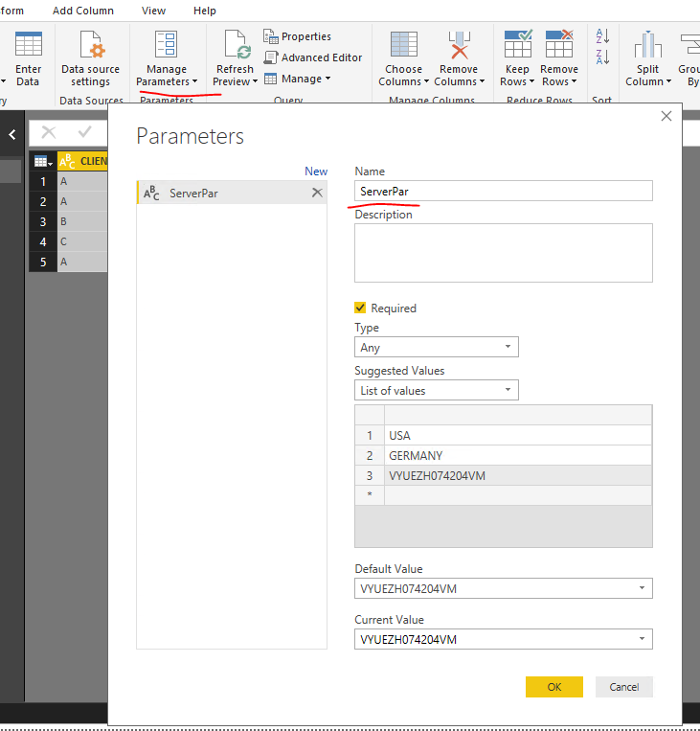The height and width of the screenshot is (731, 700).
Task: Collapse the queries pane arrow
Action: coord(12,135)
